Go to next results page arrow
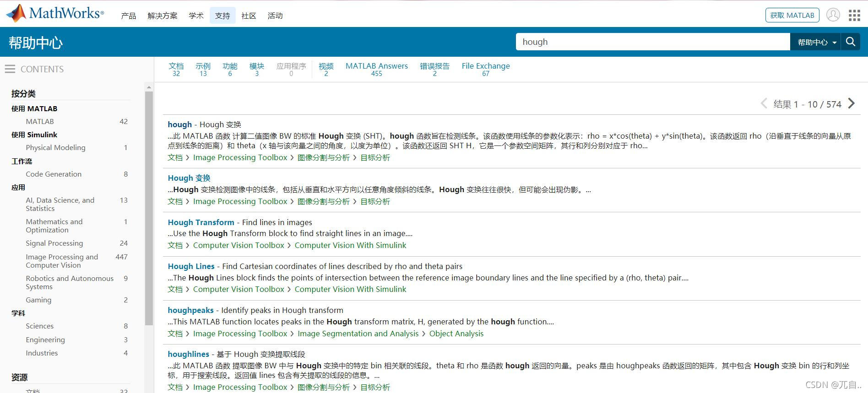This screenshot has height=393, width=868. click(852, 103)
